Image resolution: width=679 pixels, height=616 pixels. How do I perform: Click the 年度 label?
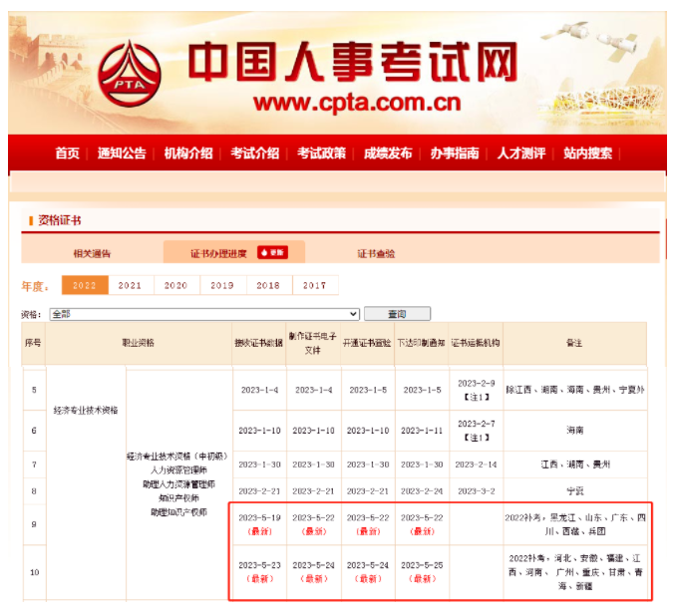pos(35,286)
